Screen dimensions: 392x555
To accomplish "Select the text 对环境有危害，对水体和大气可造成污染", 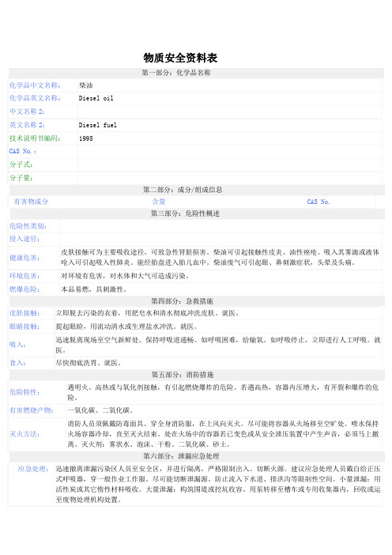I will (x=125, y=276).
